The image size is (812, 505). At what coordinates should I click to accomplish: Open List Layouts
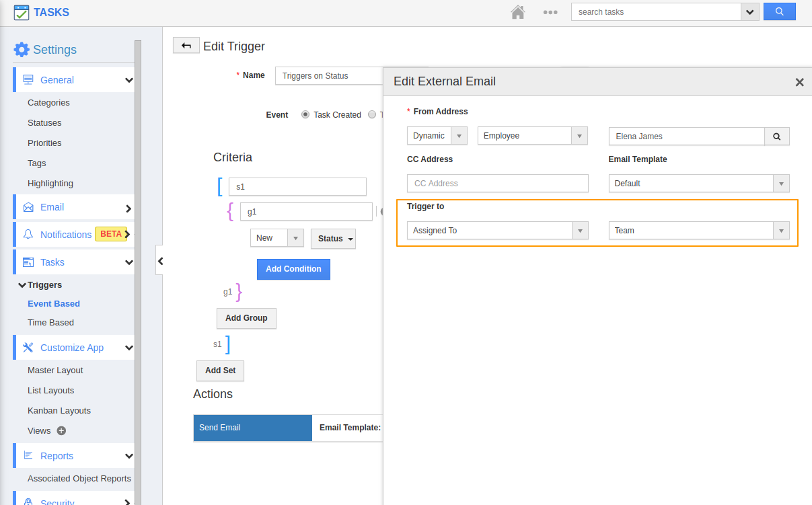point(51,391)
